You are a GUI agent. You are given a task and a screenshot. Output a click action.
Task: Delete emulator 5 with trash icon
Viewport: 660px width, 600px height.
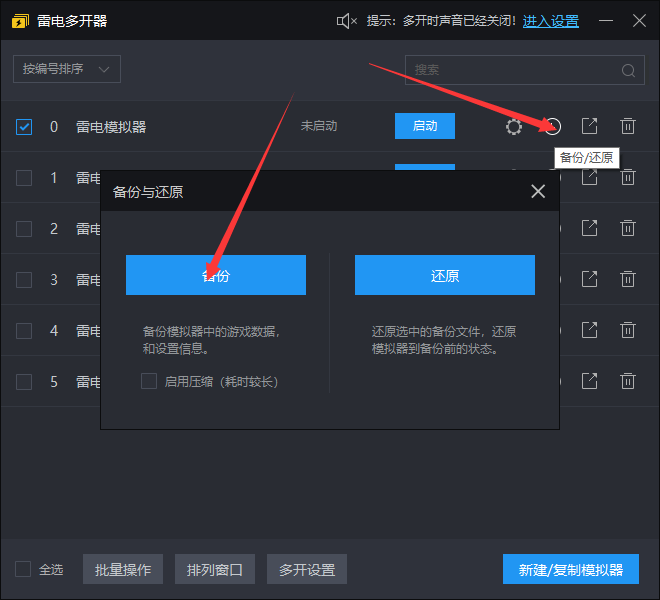point(628,381)
